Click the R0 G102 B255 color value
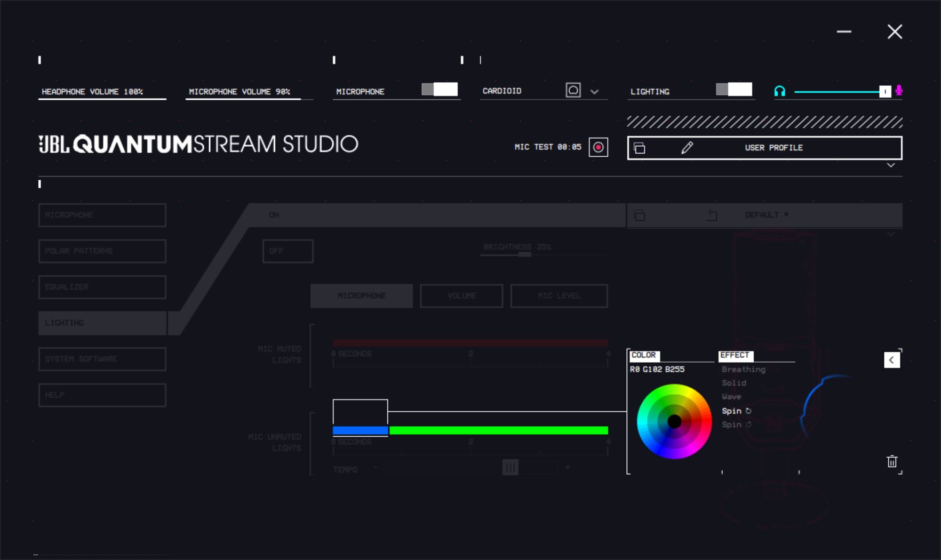 coord(657,369)
